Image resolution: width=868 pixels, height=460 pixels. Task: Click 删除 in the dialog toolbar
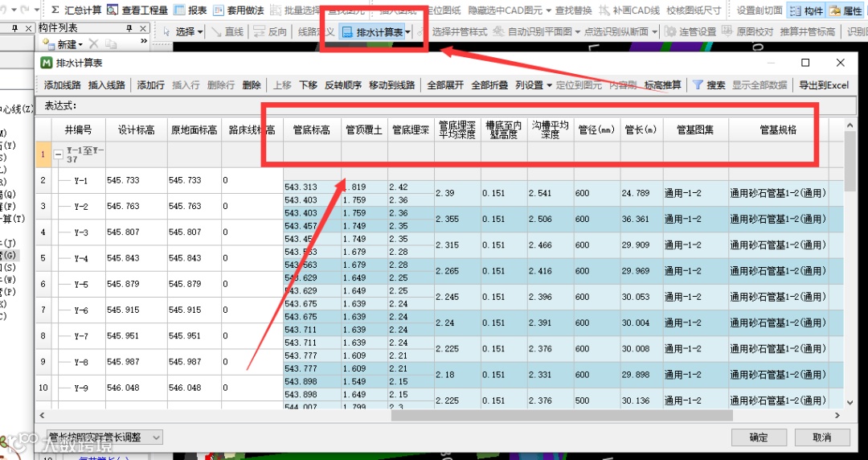pyautogui.click(x=252, y=84)
